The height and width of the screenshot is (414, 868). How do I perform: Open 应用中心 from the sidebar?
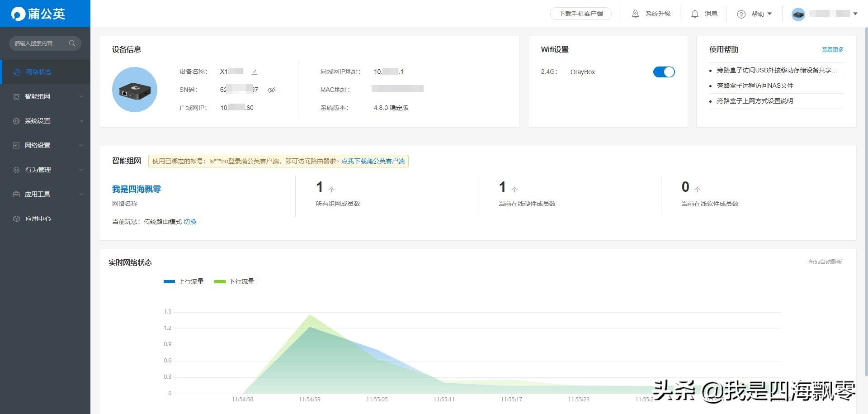pos(38,219)
